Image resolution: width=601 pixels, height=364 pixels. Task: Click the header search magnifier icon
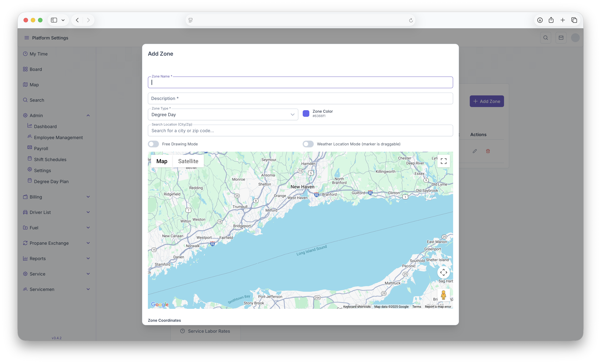pyautogui.click(x=546, y=38)
